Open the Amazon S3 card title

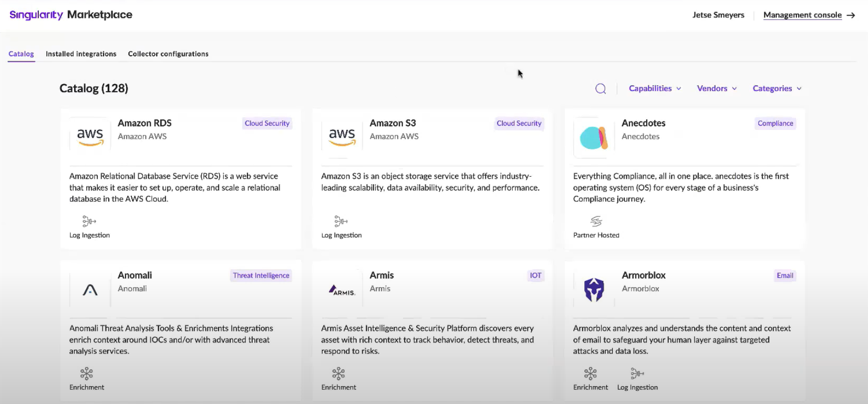[392, 123]
